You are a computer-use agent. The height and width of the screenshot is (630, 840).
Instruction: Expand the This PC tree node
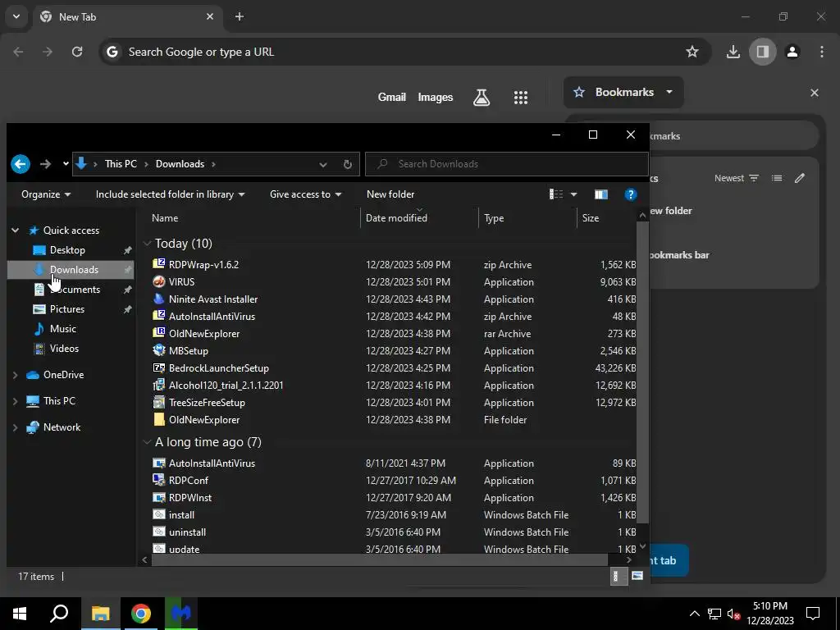coord(15,401)
